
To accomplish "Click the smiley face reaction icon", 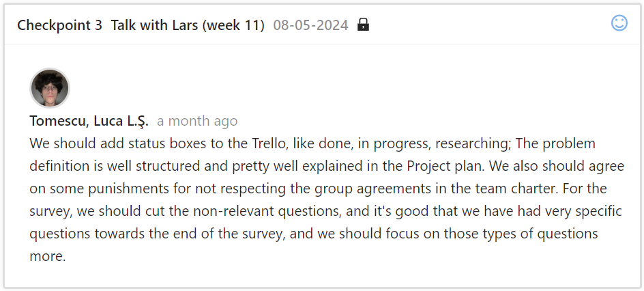I will [x=619, y=23].
